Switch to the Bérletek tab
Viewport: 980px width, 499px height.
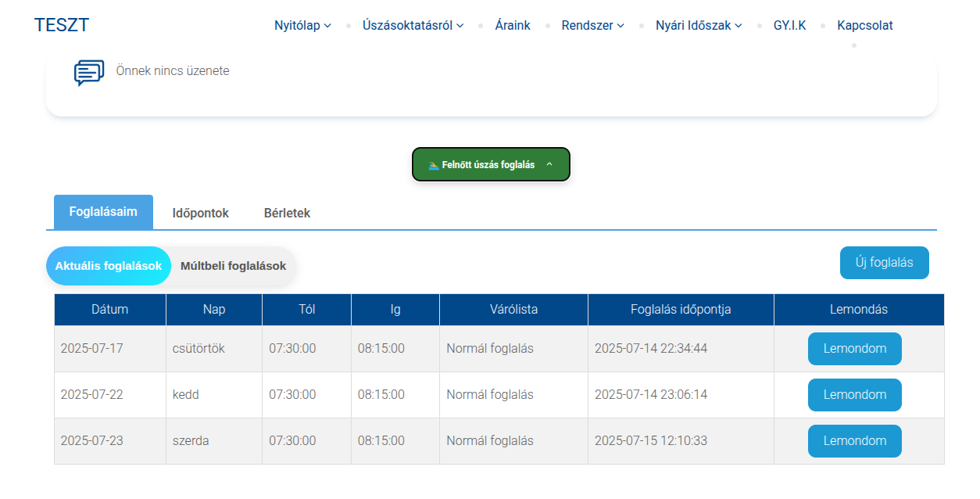tap(287, 213)
